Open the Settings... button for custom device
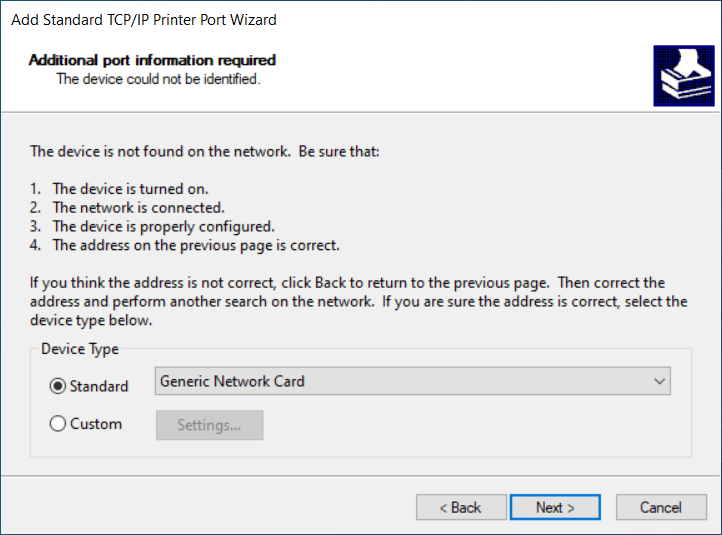This screenshot has width=722, height=535. [x=209, y=425]
